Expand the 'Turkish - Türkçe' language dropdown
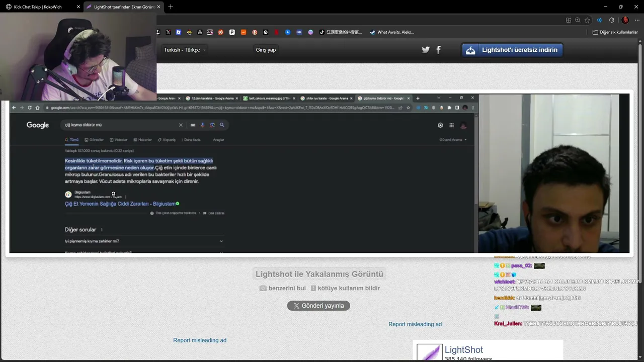The image size is (644, 362). point(185,50)
